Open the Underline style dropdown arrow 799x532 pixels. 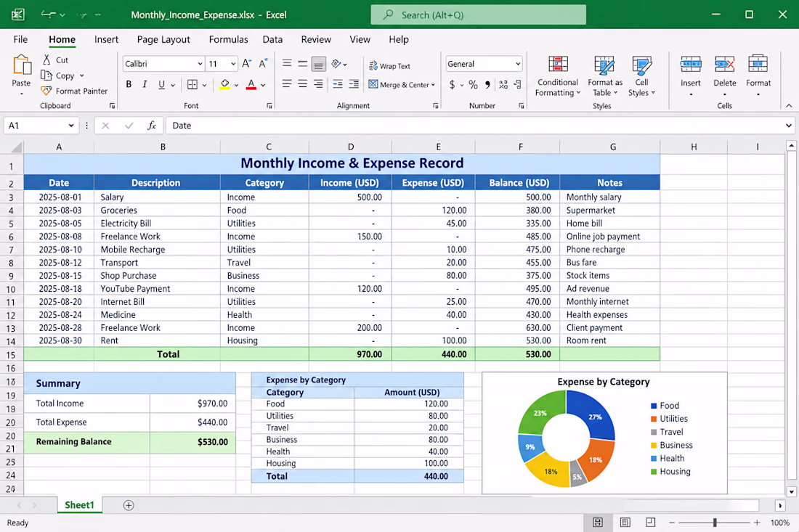click(x=173, y=85)
